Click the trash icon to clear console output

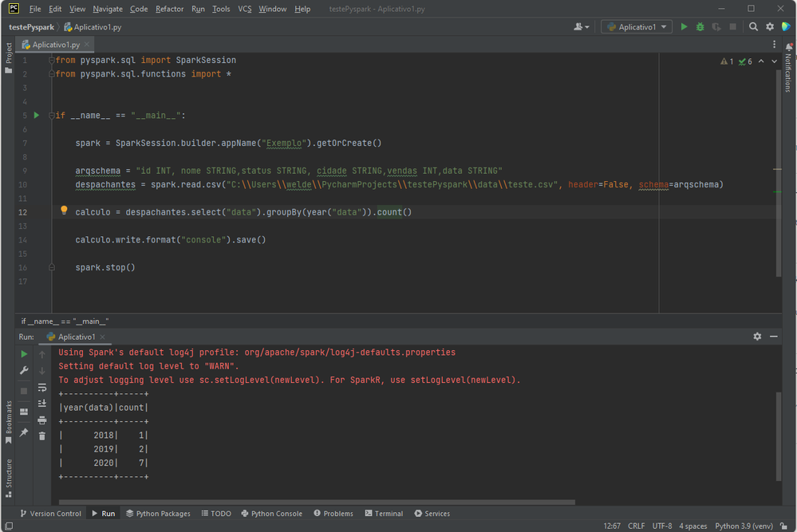click(x=42, y=435)
